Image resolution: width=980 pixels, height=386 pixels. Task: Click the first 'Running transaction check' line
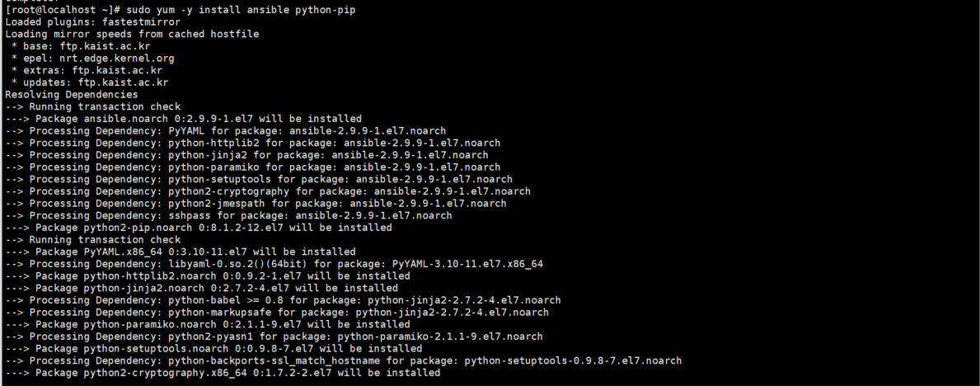click(92, 107)
